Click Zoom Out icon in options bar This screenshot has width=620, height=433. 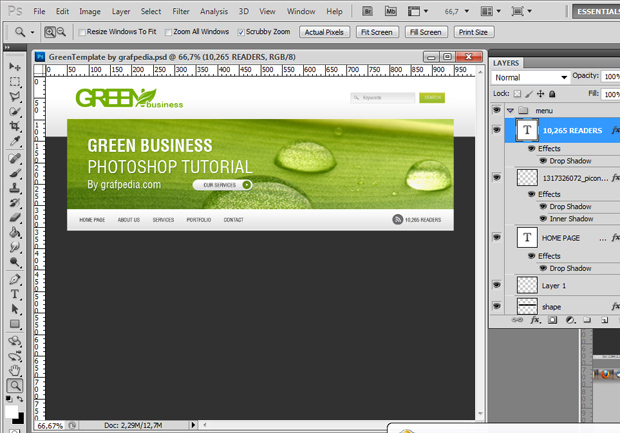[61, 32]
